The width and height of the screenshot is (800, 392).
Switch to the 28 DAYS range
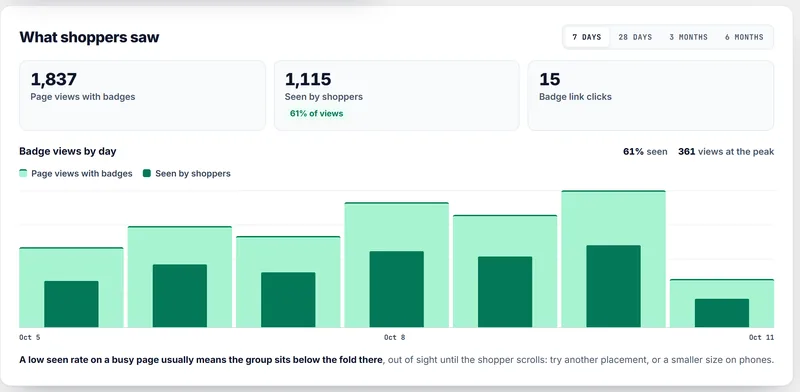coord(635,37)
